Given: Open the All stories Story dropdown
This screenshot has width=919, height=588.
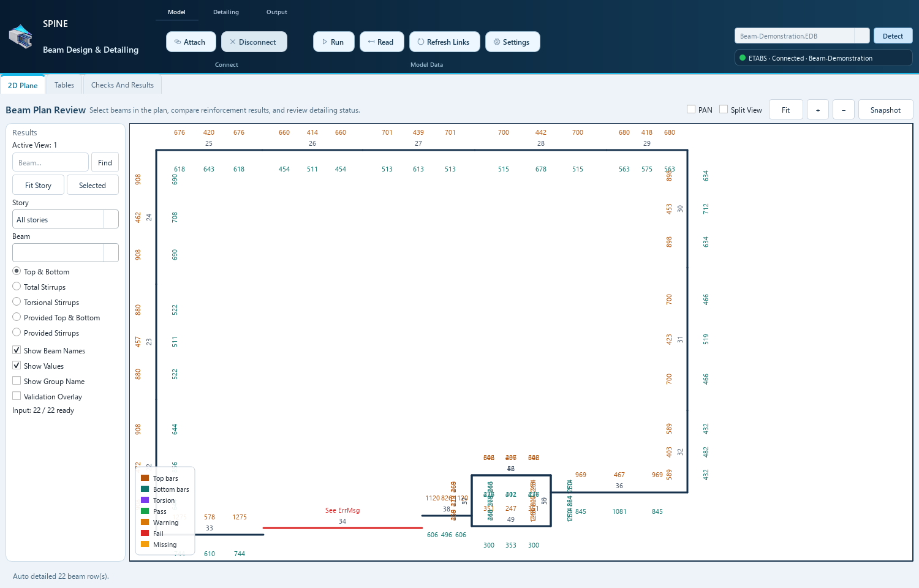Looking at the screenshot, I should point(66,219).
